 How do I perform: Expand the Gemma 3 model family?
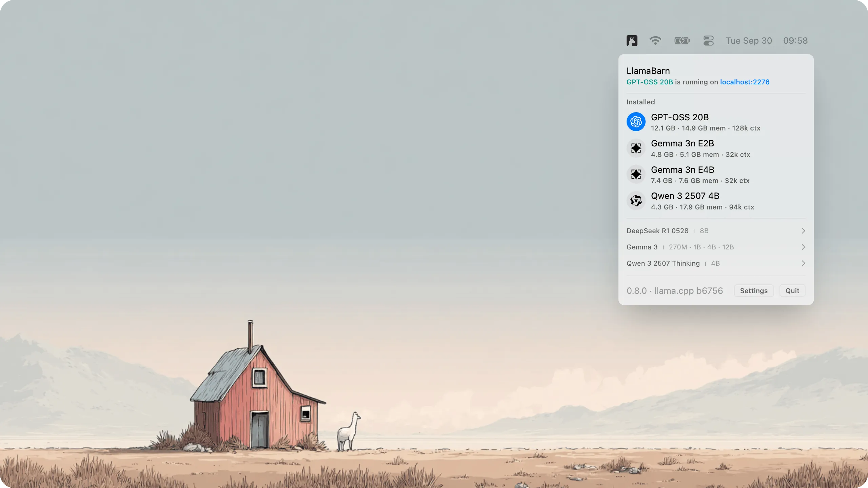pos(715,247)
